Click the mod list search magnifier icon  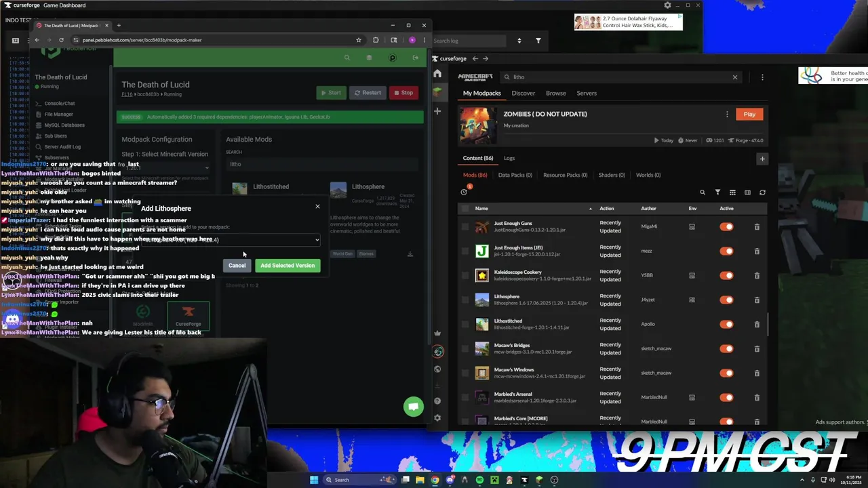(x=703, y=192)
